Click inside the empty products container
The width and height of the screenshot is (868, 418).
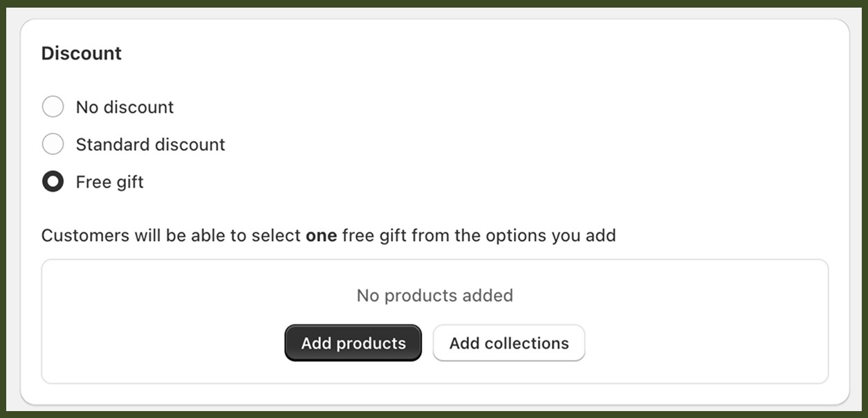click(434, 320)
